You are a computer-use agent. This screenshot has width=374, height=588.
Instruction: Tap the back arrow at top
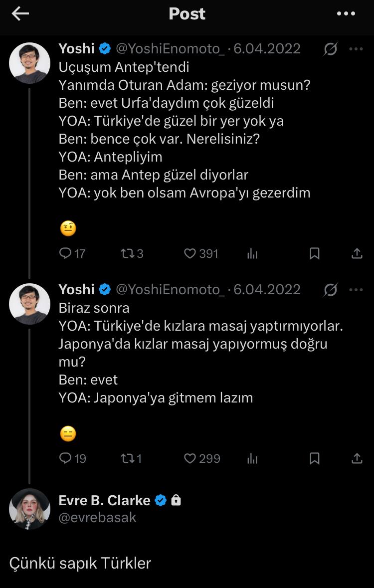point(20,14)
